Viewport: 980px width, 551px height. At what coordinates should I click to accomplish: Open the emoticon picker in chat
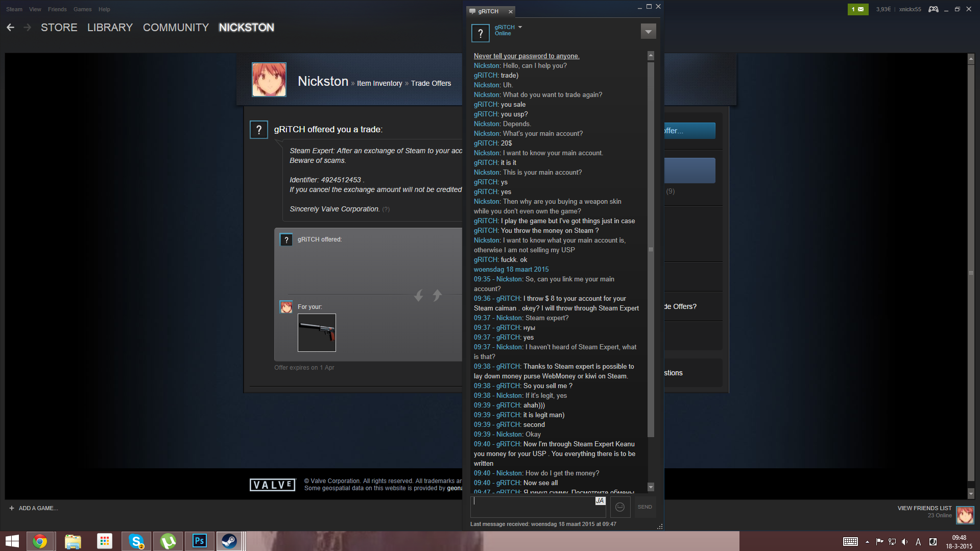pyautogui.click(x=619, y=507)
